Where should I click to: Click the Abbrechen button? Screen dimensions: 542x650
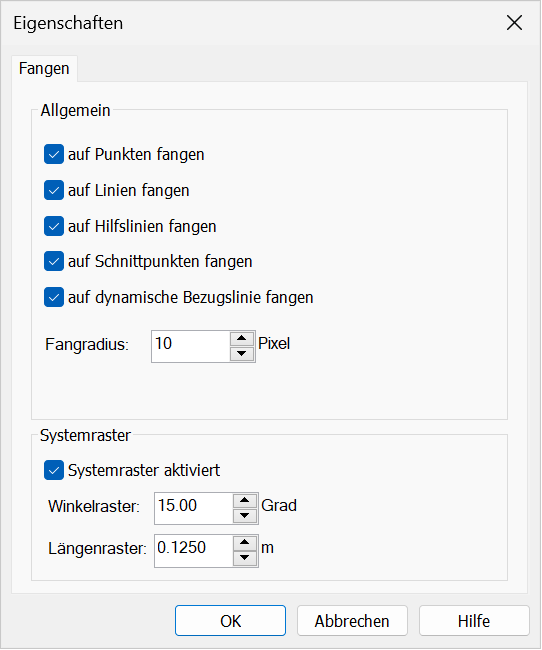coord(352,621)
